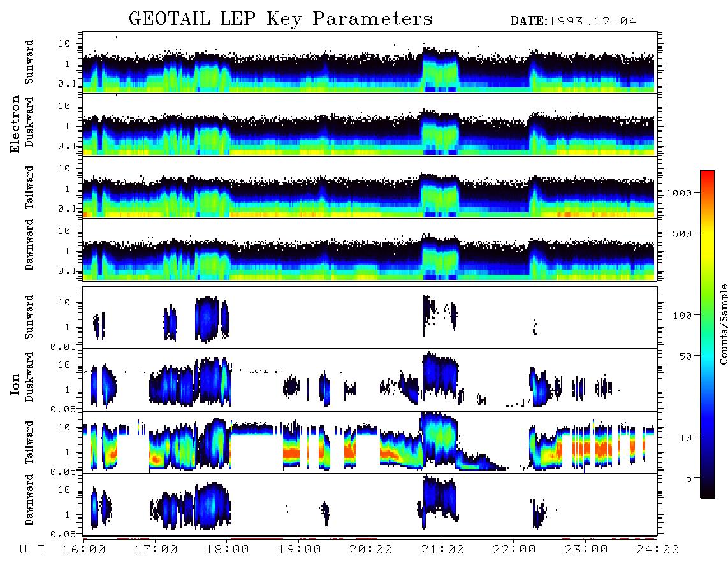This screenshot has width=728, height=561.
Task: Click the Counts/Sample color scale bar
Action: pyautogui.click(x=708, y=335)
